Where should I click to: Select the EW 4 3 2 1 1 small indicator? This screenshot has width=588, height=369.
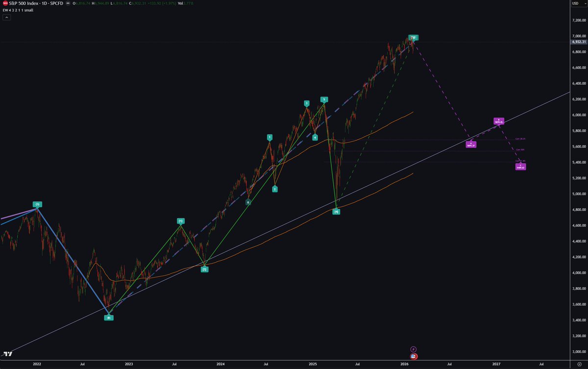[x=18, y=10]
